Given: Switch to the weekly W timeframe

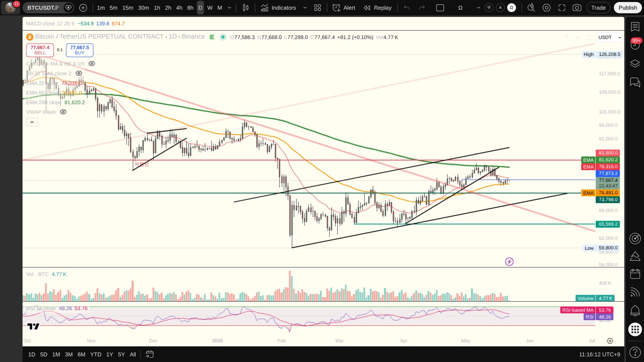Looking at the screenshot, I should click(210, 8).
